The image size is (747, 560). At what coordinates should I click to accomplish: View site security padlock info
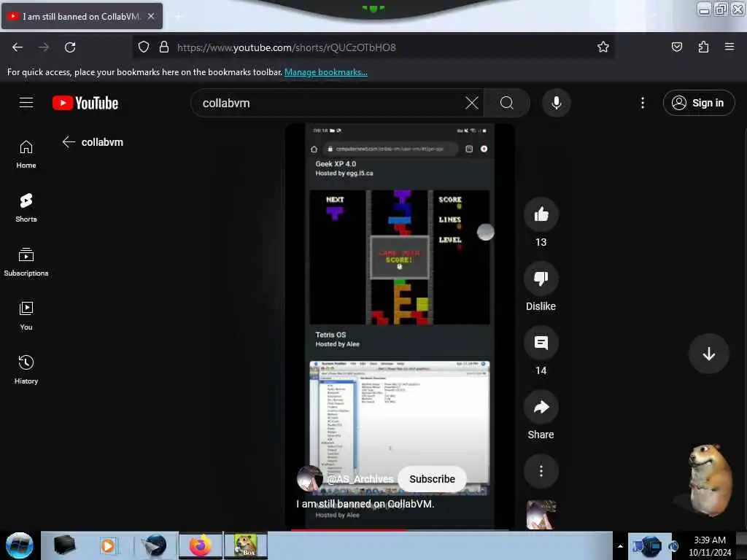tap(164, 47)
